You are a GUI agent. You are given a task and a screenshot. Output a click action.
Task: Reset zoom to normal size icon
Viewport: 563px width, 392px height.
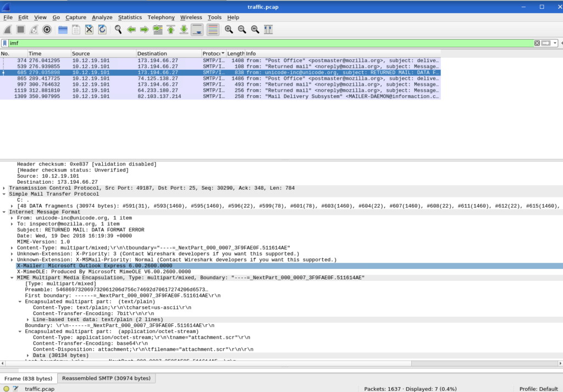coord(255,30)
